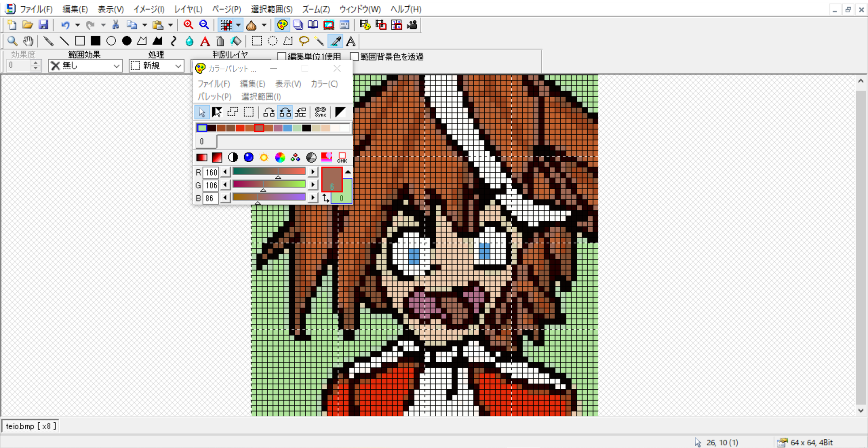Select the curve tool
868x448 pixels.
(174, 41)
